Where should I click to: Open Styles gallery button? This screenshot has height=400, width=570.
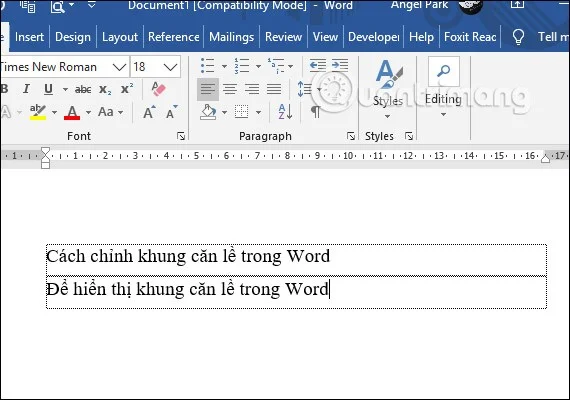388,89
